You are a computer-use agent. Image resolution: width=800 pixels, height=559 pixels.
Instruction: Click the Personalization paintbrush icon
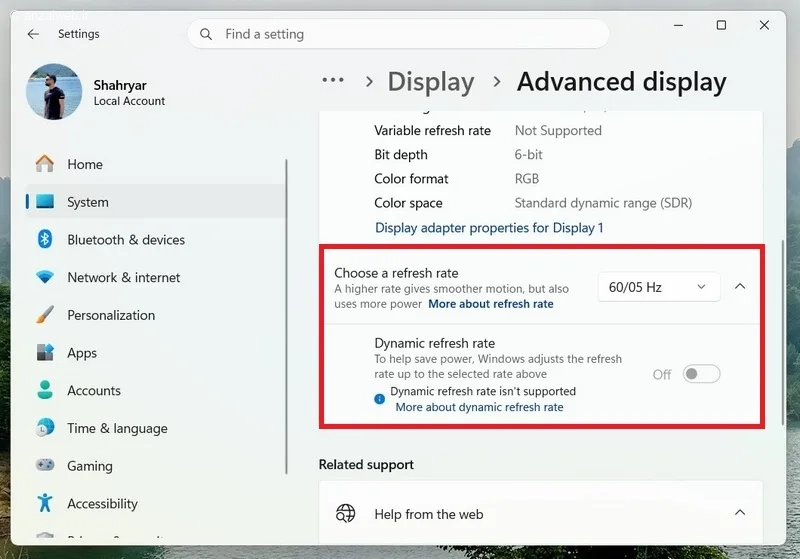[x=45, y=315]
